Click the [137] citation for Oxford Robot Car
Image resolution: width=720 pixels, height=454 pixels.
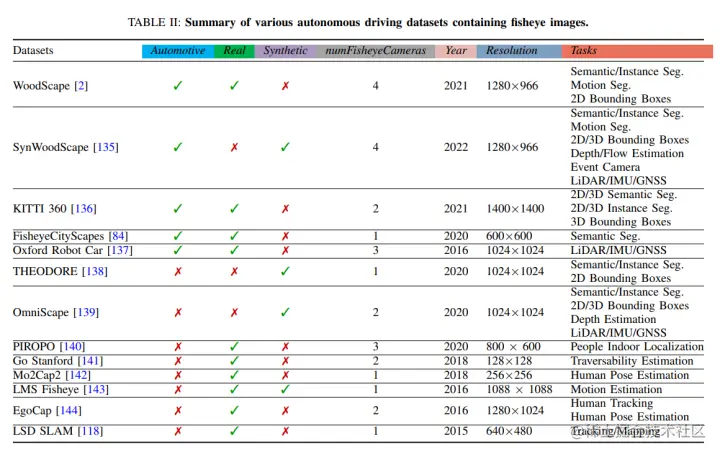[x=120, y=251]
